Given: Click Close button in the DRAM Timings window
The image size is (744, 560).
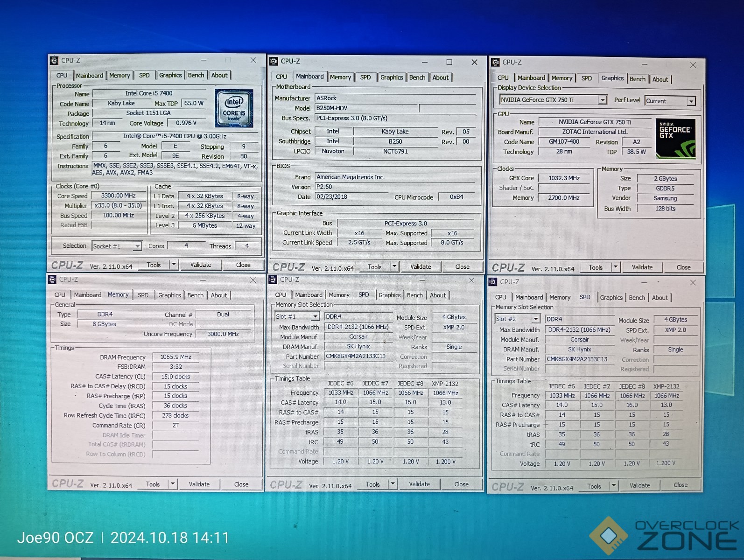Looking at the screenshot, I should (241, 484).
